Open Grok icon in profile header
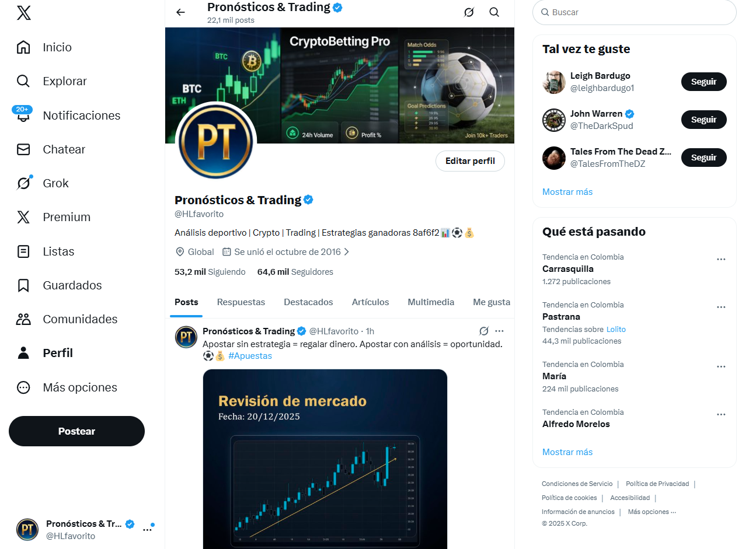This screenshot has width=756, height=549. (x=469, y=12)
